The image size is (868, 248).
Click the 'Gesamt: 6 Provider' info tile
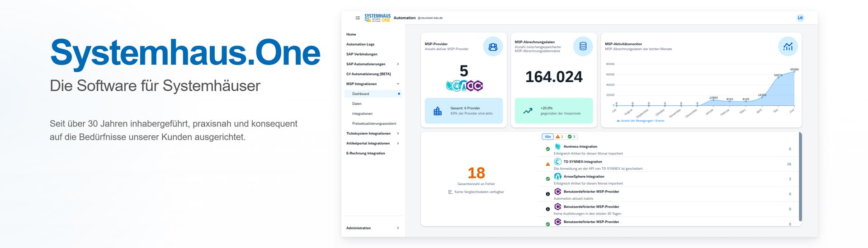coord(464,111)
